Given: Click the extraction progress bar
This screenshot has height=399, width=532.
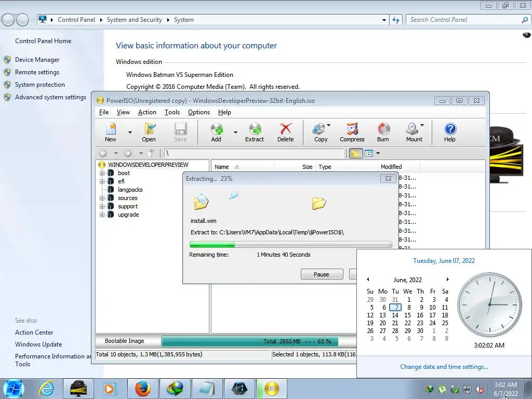Looking at the screenshot, I should tap(290, 244).
